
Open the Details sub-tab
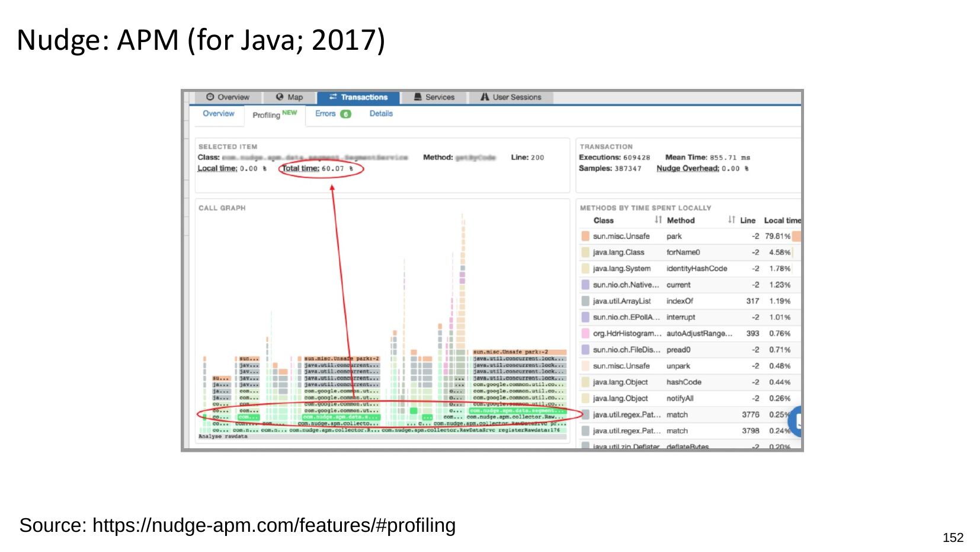point(381,114)
